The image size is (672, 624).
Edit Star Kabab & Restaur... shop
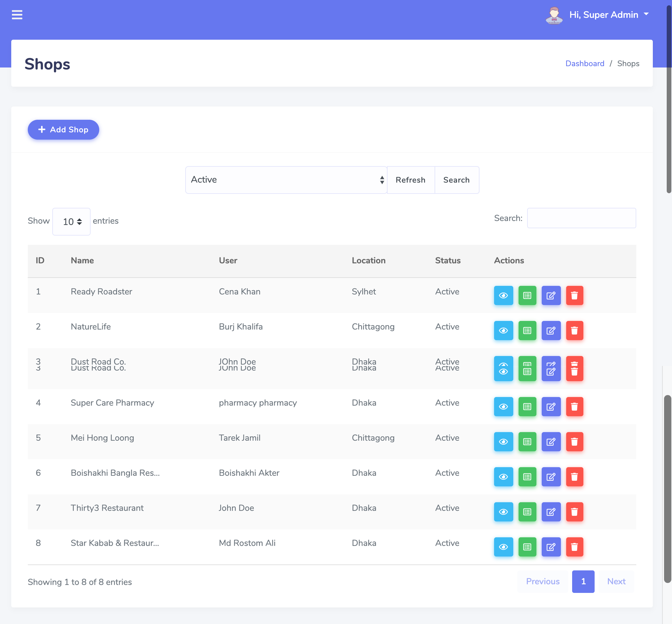(551, 547)
